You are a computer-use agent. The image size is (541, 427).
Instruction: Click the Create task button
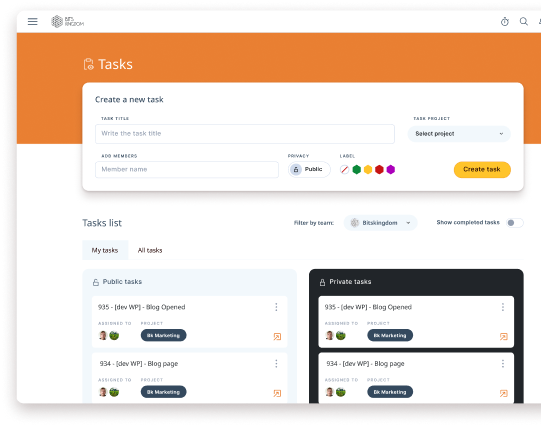(x=482, y=169)
